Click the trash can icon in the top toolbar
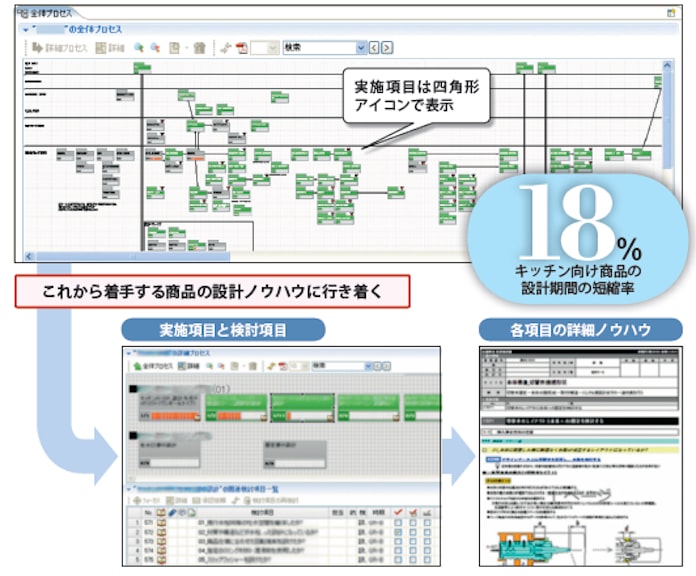Image resolution: width=696 pixels, height=576 pixels. pyautogui.click(x=199, y=47)
